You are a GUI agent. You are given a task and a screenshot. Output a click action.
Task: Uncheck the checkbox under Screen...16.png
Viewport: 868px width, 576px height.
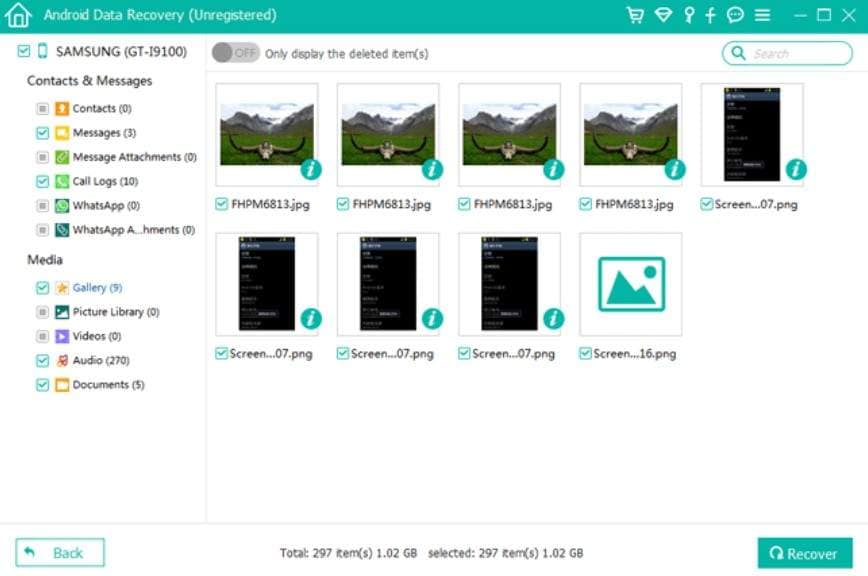(585, 353)
